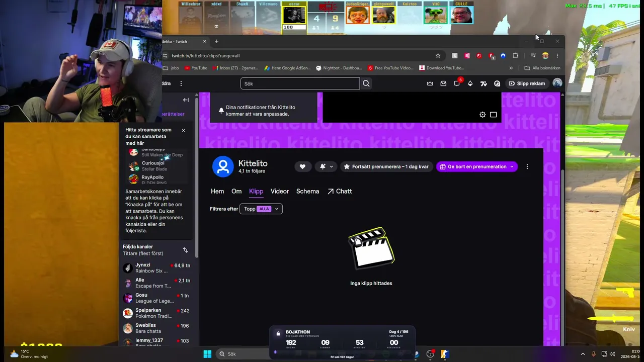This screenshot has height=362, width=644.
Task: Click the Bits diamond icon
Action: pyautogui.click(x=470, y=83)
